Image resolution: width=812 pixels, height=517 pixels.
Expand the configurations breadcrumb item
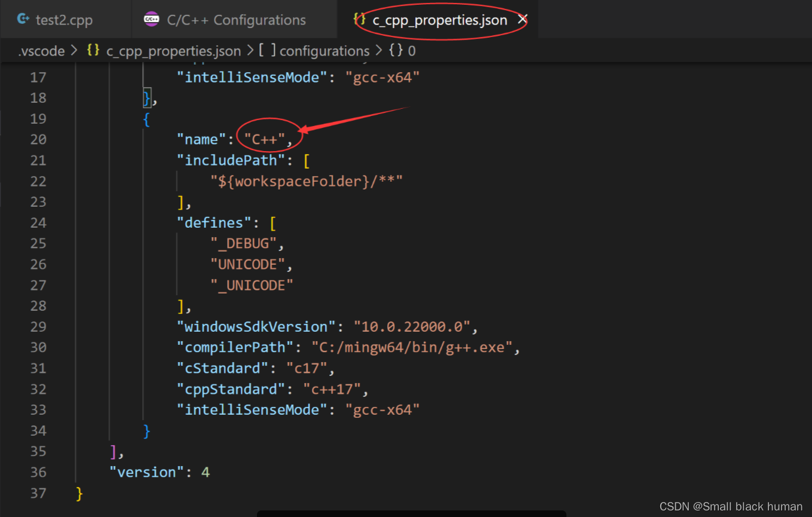click(x=324, y=51)
